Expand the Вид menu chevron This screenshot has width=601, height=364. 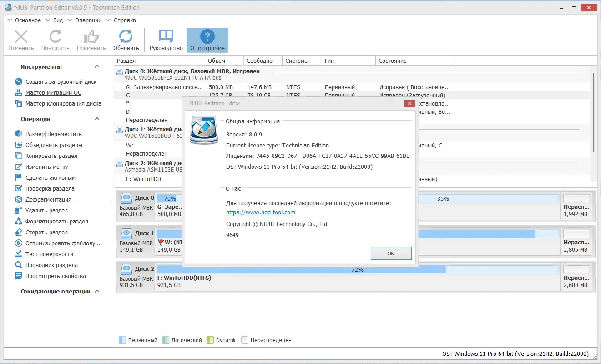(48, 20)
